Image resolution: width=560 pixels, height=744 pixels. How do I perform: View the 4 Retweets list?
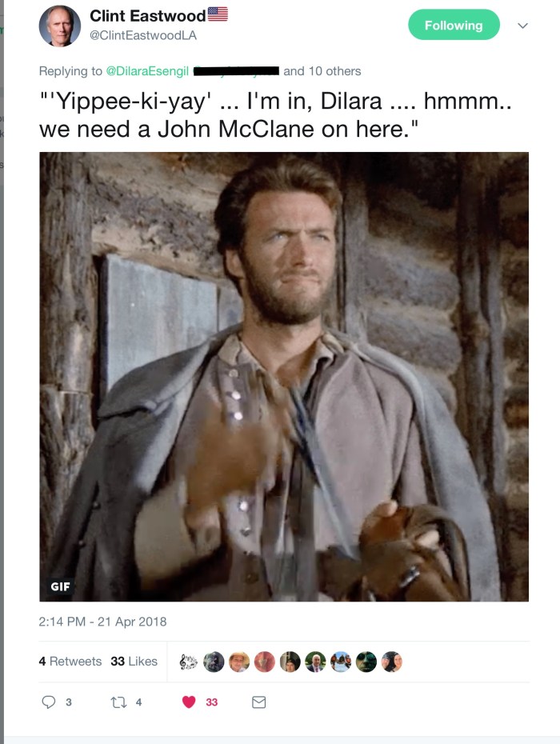pos(70,661)
